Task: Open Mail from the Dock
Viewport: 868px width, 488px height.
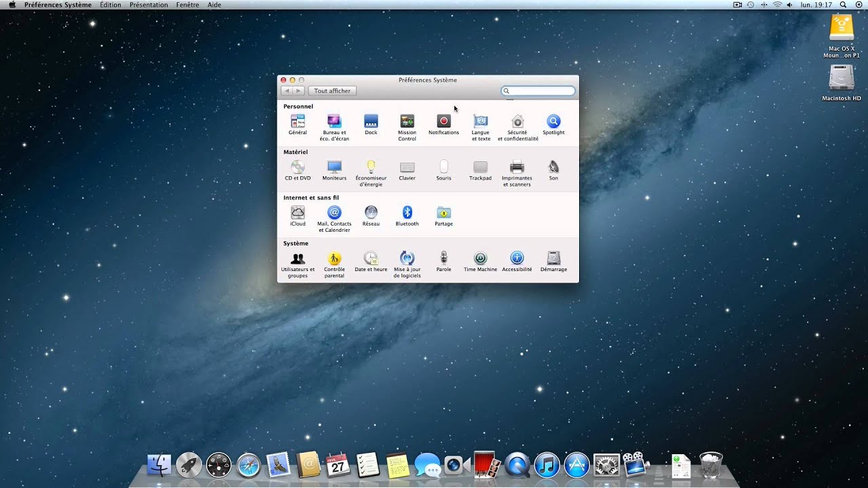Action: point(278,465)
